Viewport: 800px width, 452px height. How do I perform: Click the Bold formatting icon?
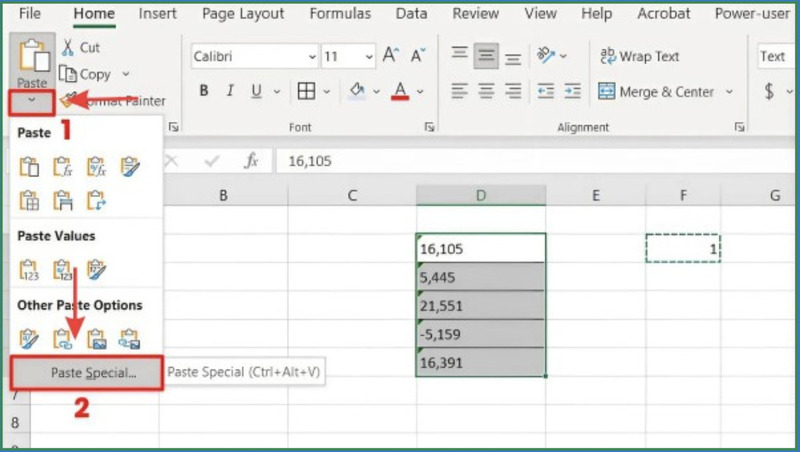point(204,92)
